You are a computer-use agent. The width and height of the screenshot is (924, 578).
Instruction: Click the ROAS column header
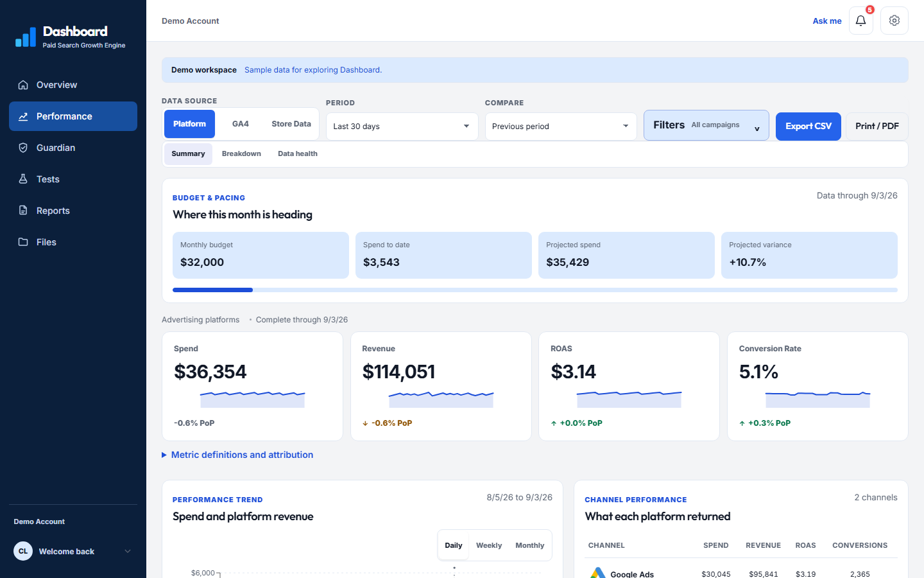point(806,545)
